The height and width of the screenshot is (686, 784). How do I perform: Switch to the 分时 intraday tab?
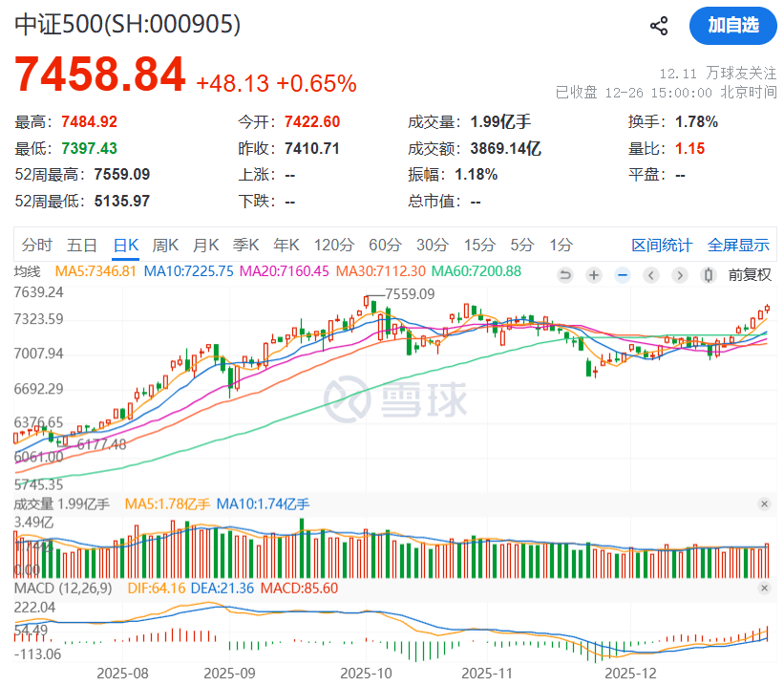[x=37, y=245]
